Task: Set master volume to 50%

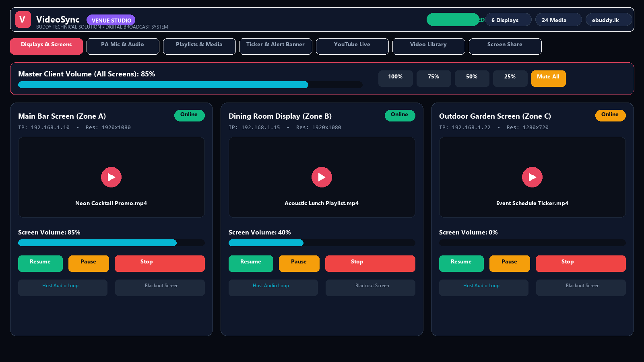Action: [472, 78]
